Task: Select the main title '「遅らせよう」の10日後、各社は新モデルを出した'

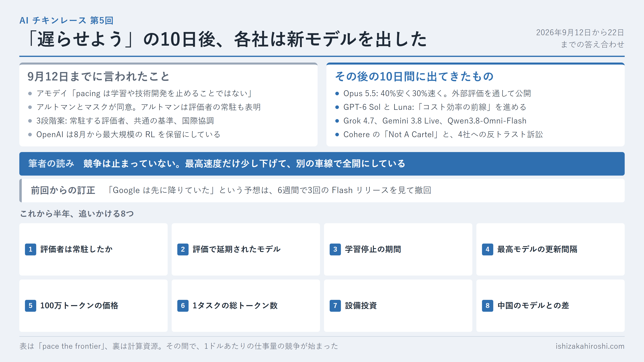Action: pyautogui.click(x=226, y=39)
